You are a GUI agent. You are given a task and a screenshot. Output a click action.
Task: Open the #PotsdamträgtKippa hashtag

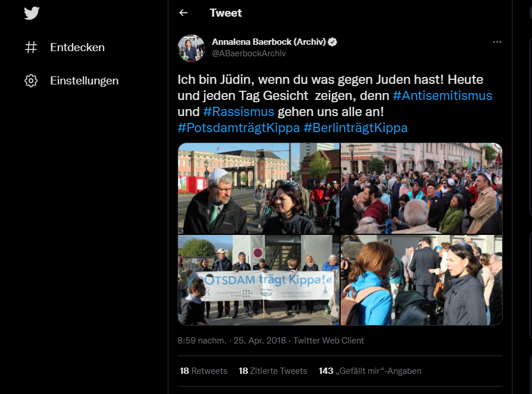[x=239, y=128]
